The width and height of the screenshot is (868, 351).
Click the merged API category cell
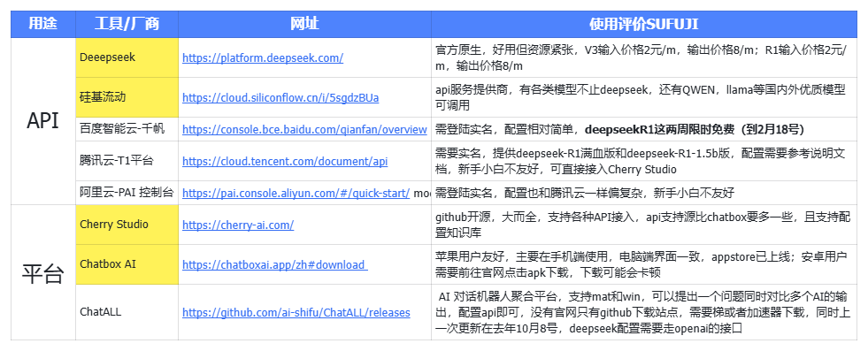pos(43,121)
